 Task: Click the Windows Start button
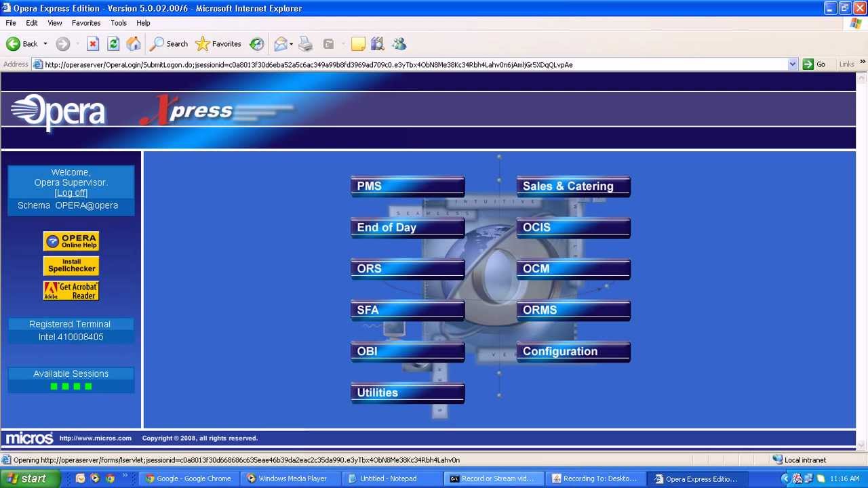[x=26, y=479]
